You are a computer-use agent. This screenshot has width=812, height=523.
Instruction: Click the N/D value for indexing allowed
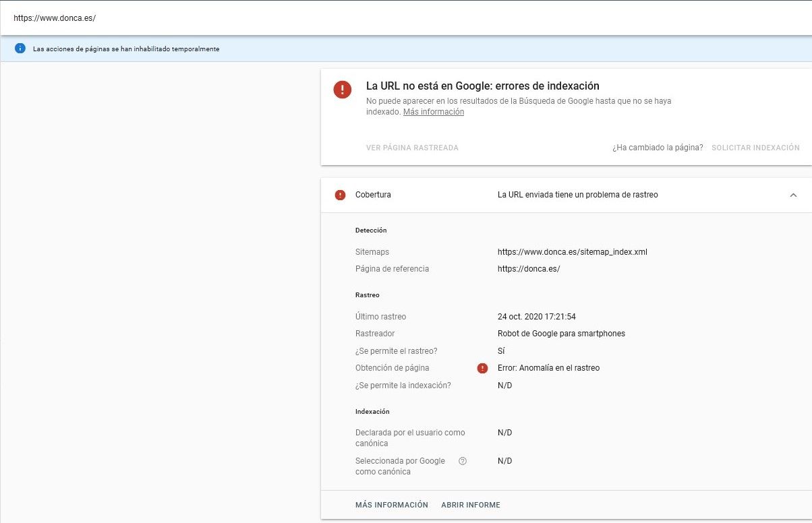[x=504, y=386]
